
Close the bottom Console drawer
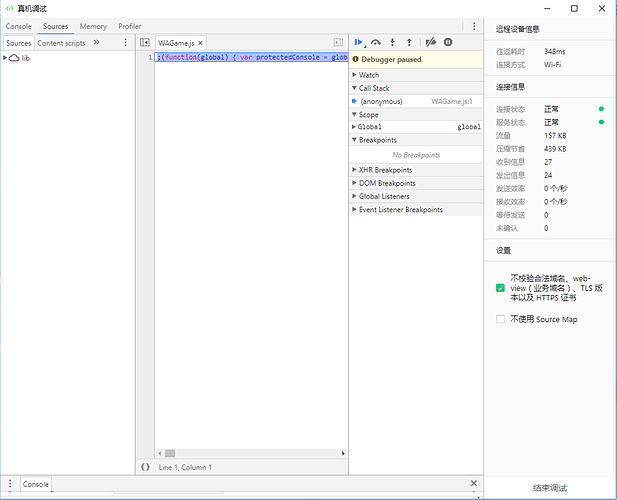click(x=474, y=483)
